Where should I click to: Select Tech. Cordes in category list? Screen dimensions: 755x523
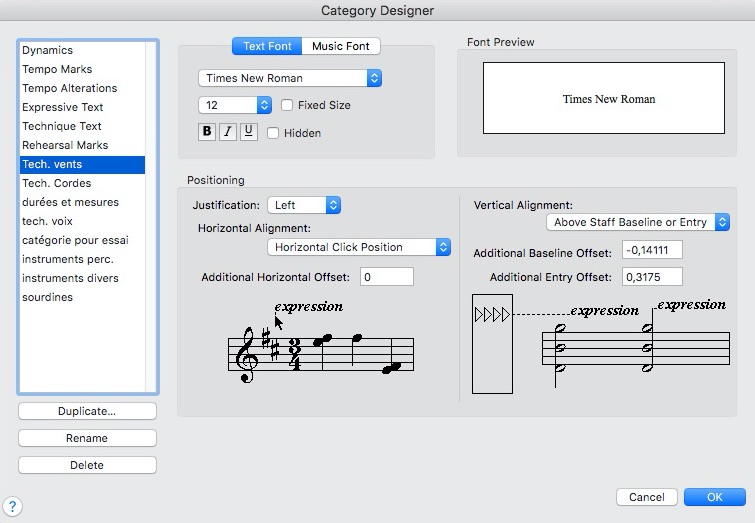tap(57, 183)
